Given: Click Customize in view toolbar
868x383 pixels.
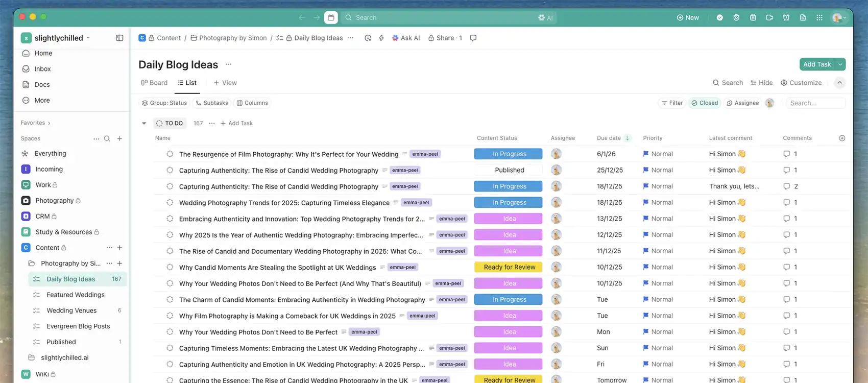Looking at the screenshot, I should pos(801,83).
